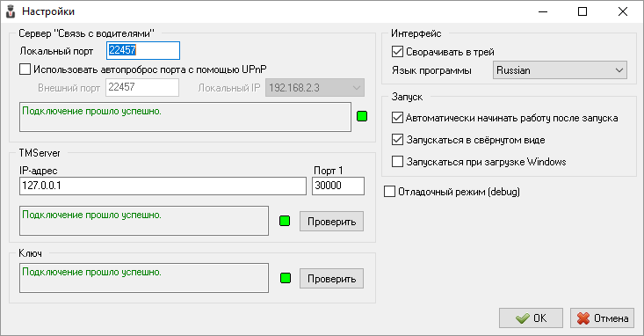Image resolution: width=644 pixels, height=336 pixels.
Task: Cancel changes with the Отмена button
Action: pyautogui.click(x=602, y=318)
